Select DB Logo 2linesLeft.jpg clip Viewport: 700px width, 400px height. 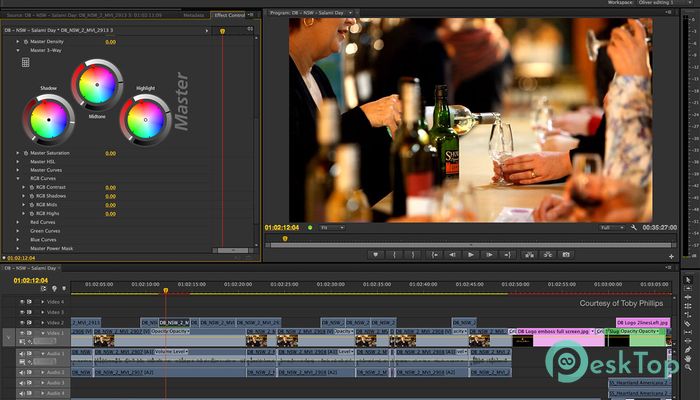click(x=643, y=322)
